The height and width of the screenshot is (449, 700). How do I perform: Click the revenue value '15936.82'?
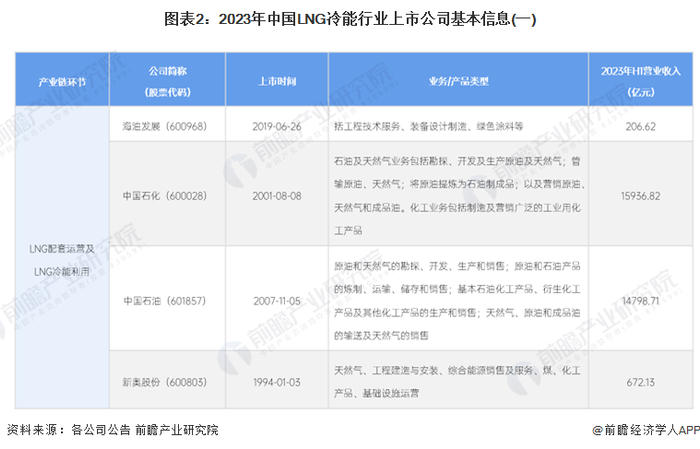(x=641, y=196)
